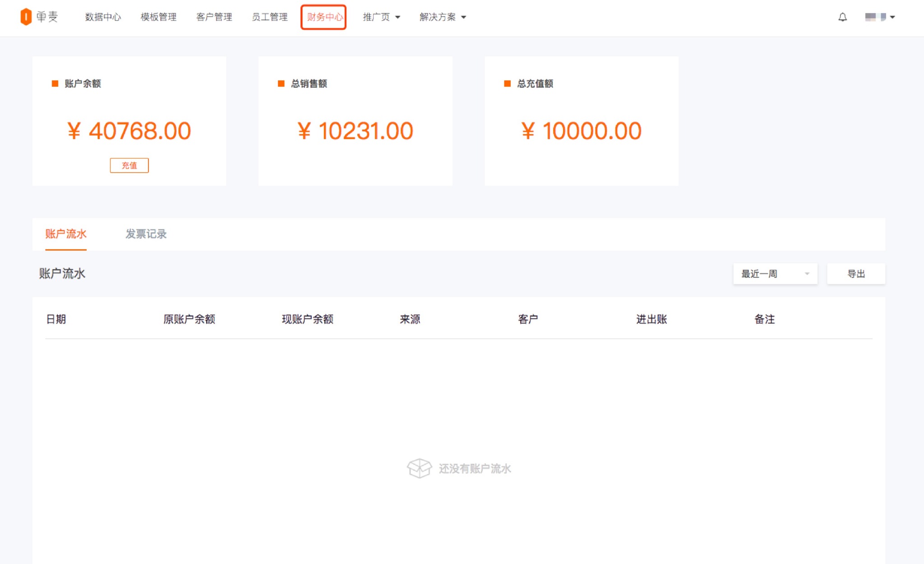Click the 导出 export button
Screen dimensions: 924x564
(x=856, y=274)
